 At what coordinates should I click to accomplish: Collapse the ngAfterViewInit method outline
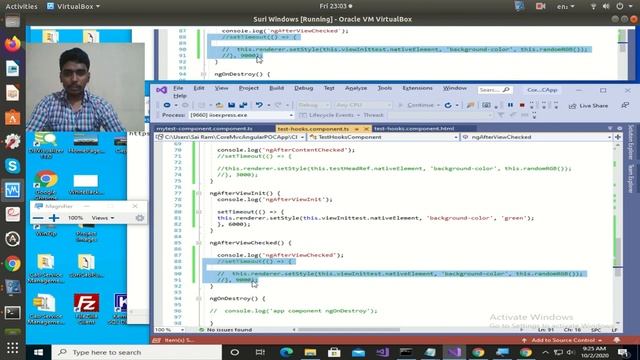coord(198,193)
